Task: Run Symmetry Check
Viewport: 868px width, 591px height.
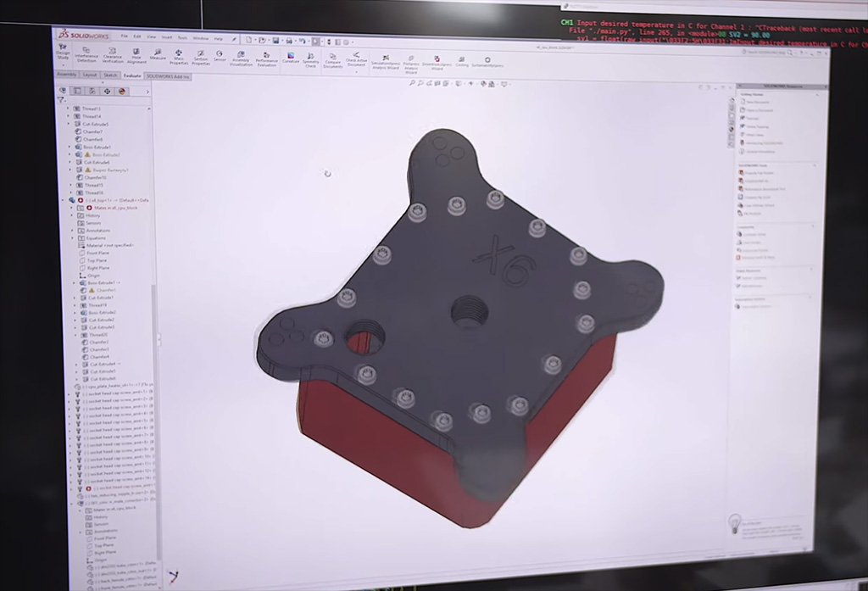Action: pos(310,60)
